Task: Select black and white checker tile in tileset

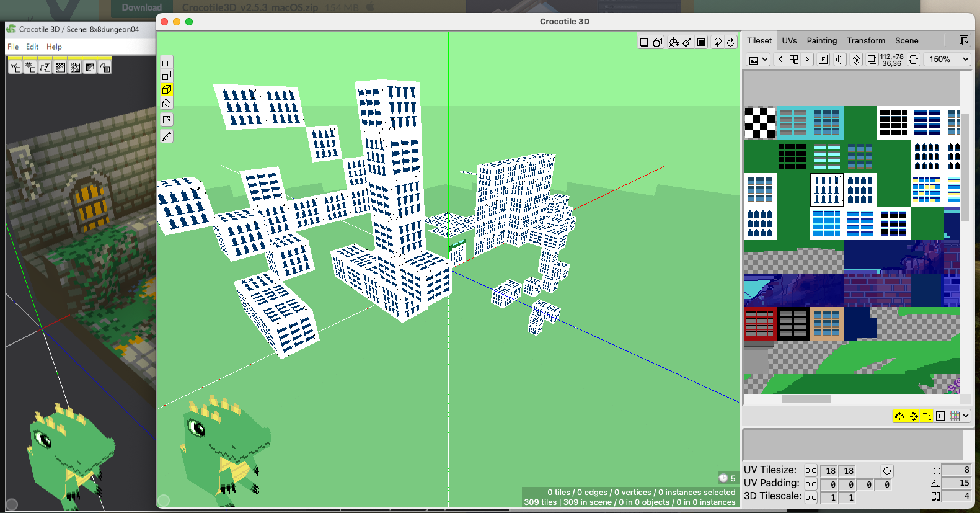Action: click(760, 122)
